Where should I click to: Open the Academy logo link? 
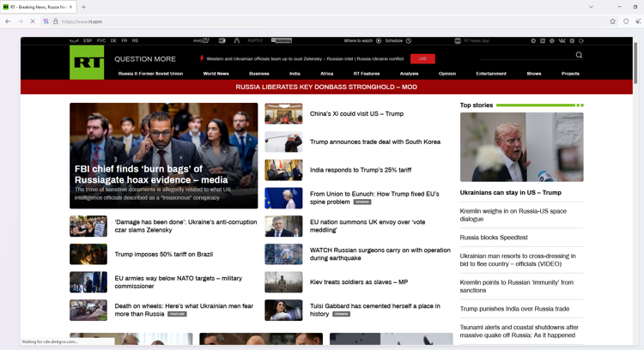282,40
